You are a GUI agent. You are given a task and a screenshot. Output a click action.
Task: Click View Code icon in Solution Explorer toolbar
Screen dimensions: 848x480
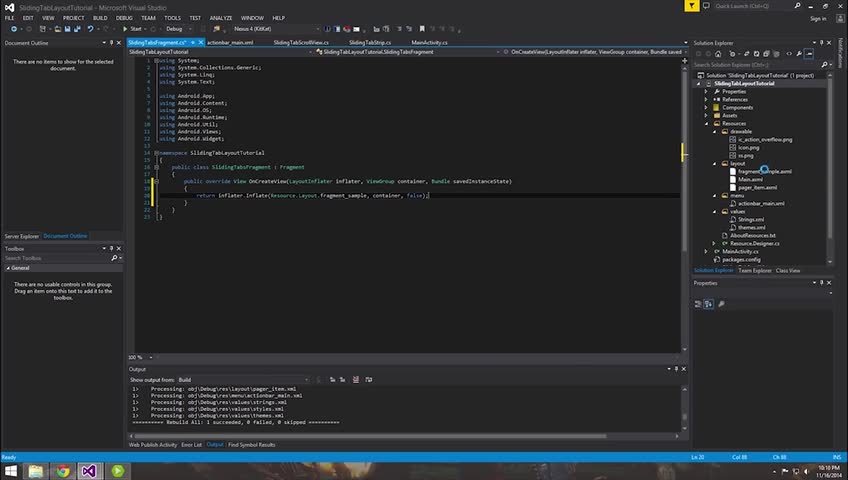tap(789, 54)
